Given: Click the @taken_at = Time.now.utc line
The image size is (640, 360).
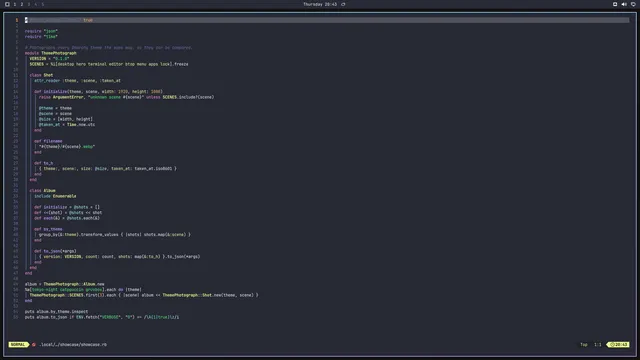Looking at the screenshot, I should 67,124.
